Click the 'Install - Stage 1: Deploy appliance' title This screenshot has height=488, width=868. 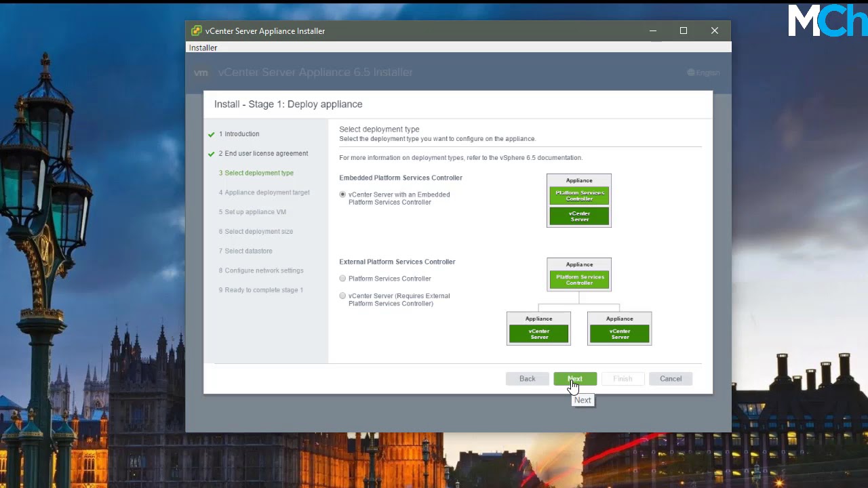tap(288, 104)
